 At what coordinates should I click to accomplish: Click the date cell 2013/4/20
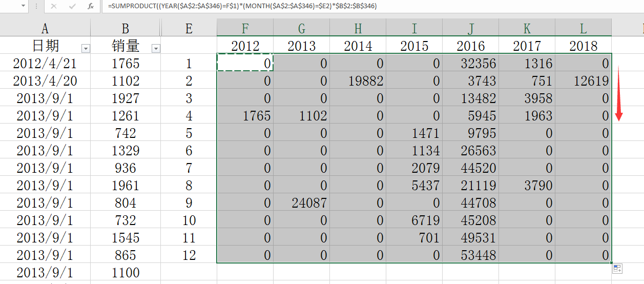[45, 80]
